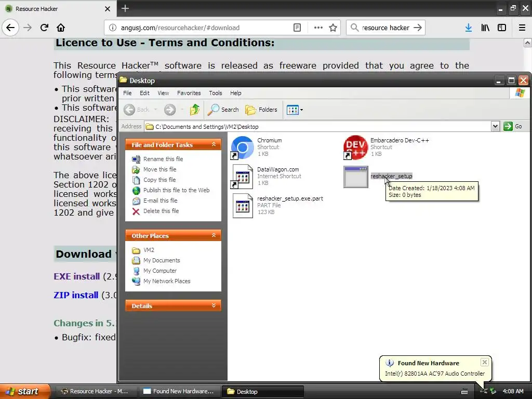
Task: Click Explorer address path field
Action: point(317,127)
